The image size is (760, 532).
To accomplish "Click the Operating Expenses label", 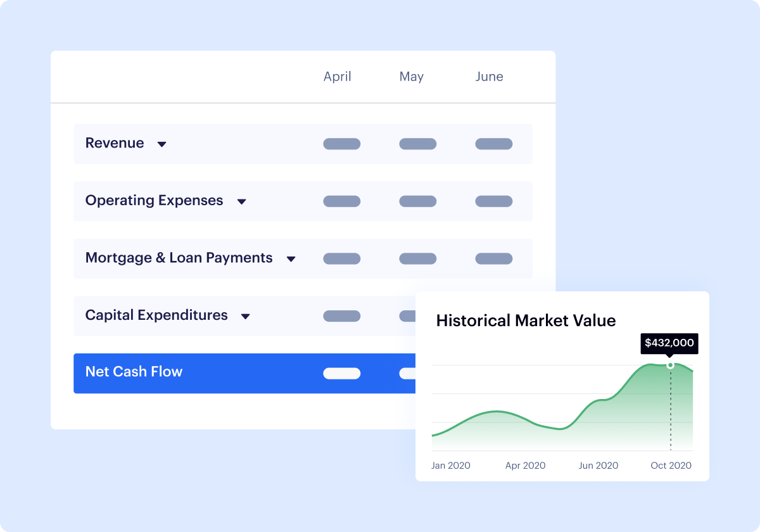I will pyautogui.click(x=155, y=201).
